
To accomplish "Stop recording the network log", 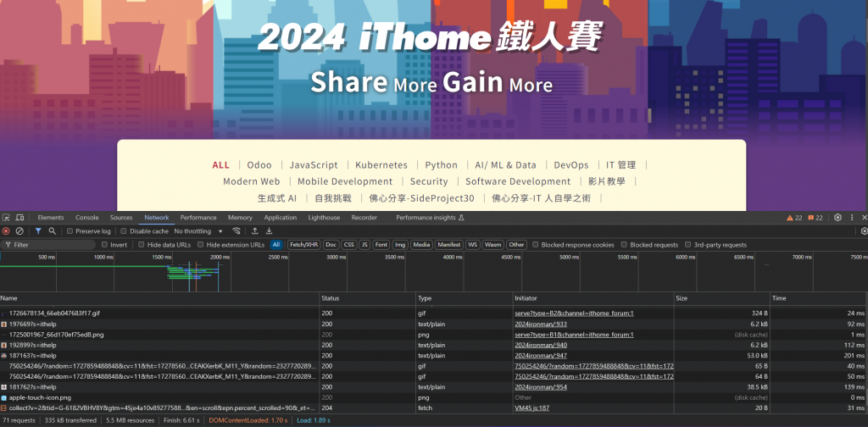I will click(6, 231).
